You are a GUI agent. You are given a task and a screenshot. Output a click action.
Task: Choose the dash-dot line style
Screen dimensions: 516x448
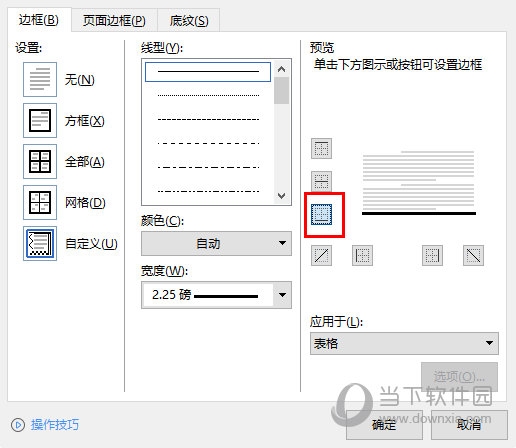208,167
